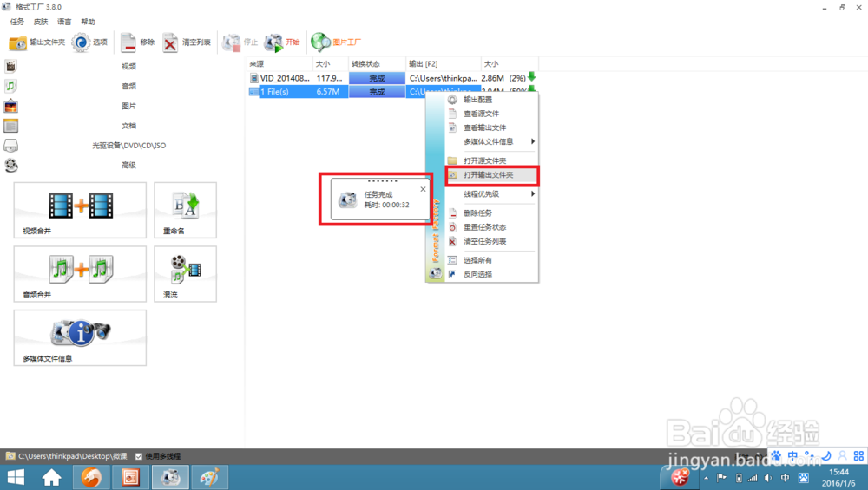The width and height of the screenshot is (868, 490).
Task: Select 选择所有 in context menu
Action: [x=491, y=260]
